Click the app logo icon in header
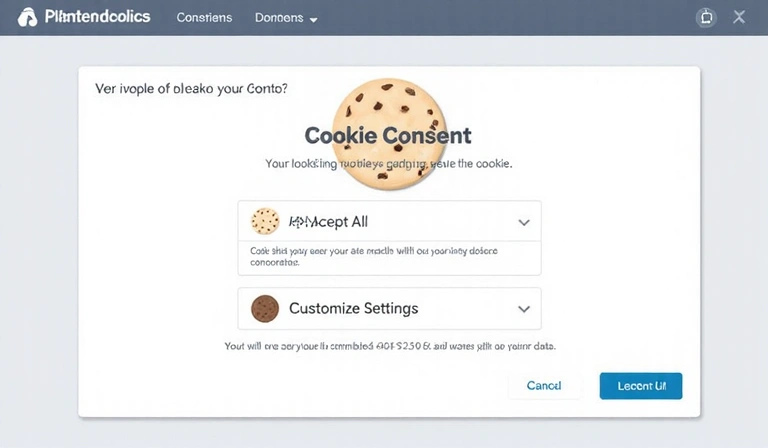Screen dimensions: 768x448 pyautogui.click(x=27, y=18)
